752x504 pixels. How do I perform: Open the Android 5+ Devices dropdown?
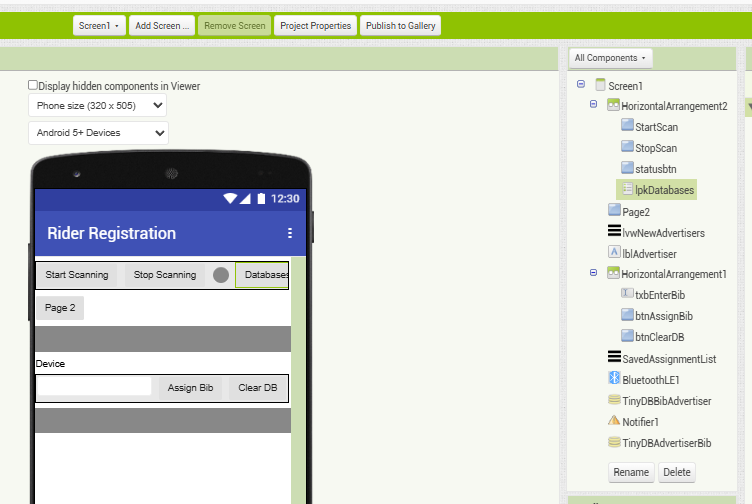[x=98, y=133]
